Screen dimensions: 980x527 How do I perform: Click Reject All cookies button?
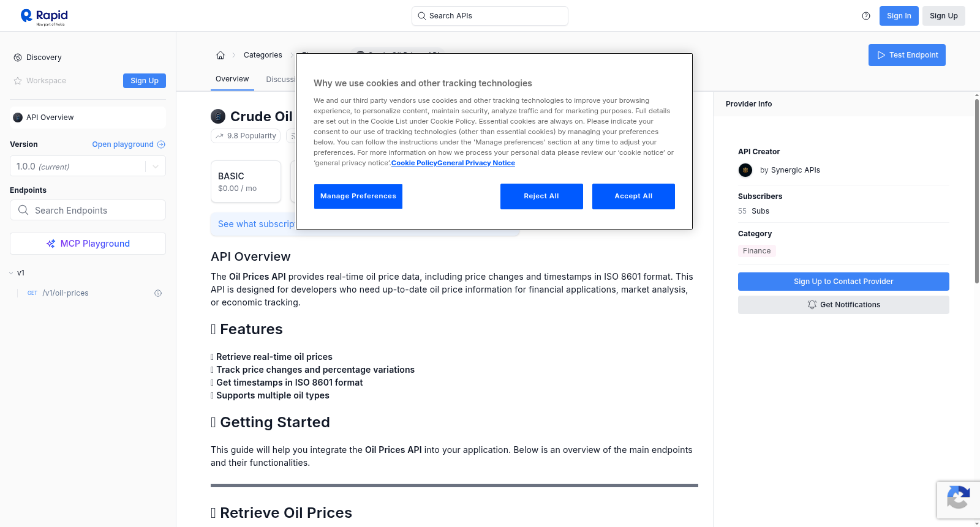tap(541, 196)
